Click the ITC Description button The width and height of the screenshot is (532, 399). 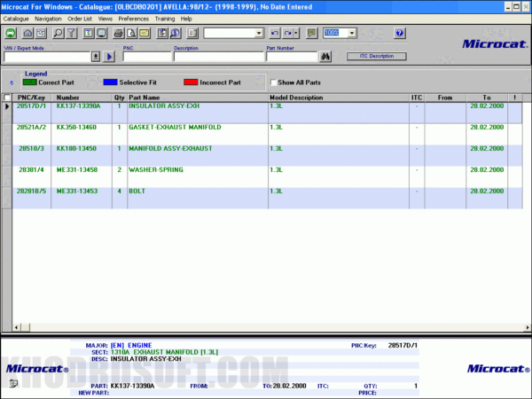pos(377,57)
